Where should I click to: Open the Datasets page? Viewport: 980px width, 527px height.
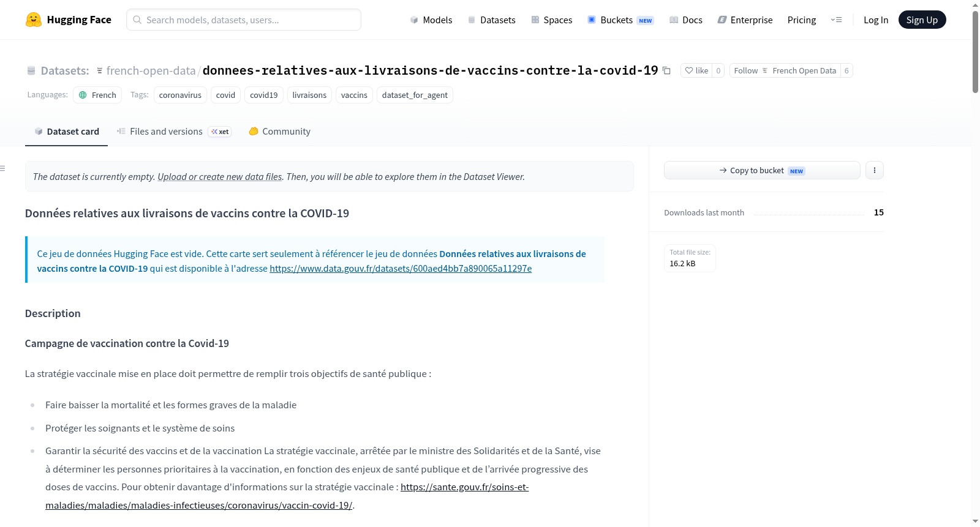click(x=491, y=20)
